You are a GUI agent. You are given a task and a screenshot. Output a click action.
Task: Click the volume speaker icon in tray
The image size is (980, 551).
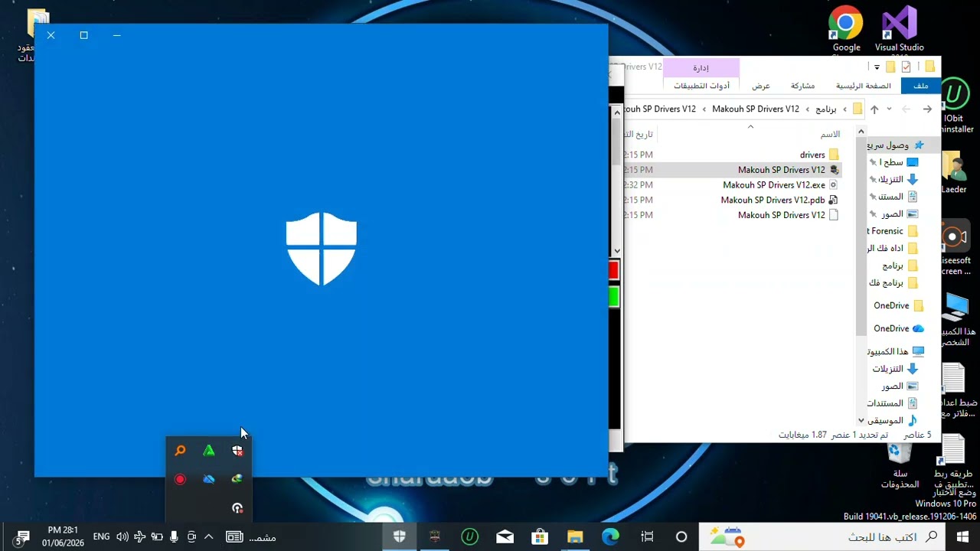pyautogui.click(x=122, y=537)
